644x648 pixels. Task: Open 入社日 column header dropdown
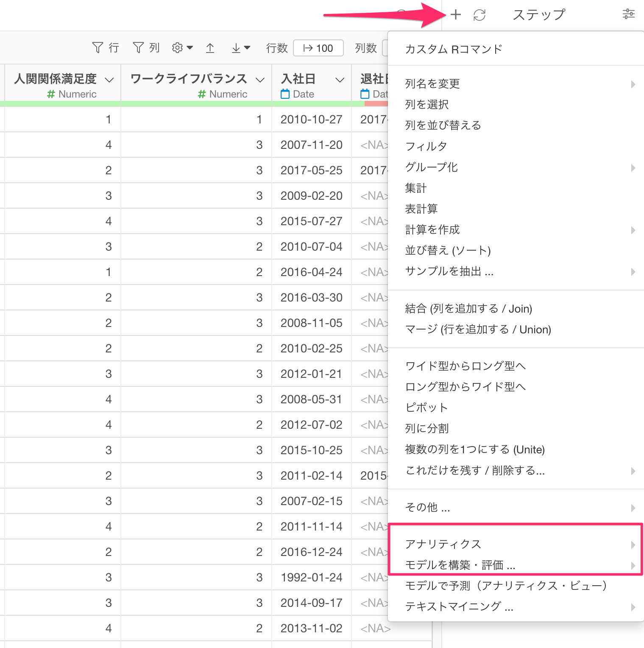pyautogui.click(x=340, y=80)
